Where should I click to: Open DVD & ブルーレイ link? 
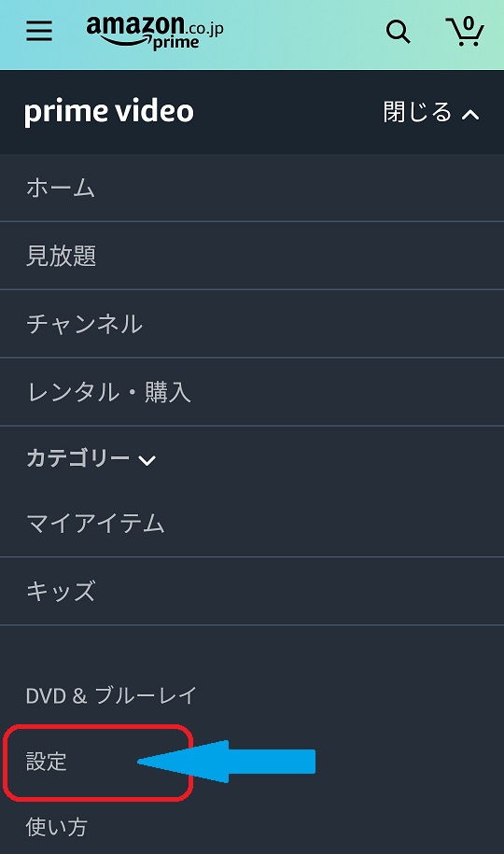click(111, 695)
